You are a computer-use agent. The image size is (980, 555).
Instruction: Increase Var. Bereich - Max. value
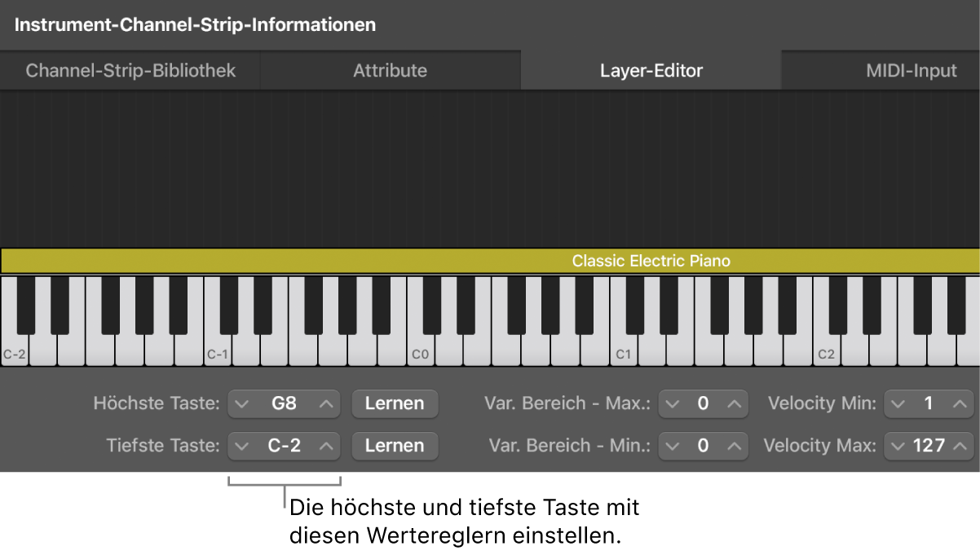point(732,403)
